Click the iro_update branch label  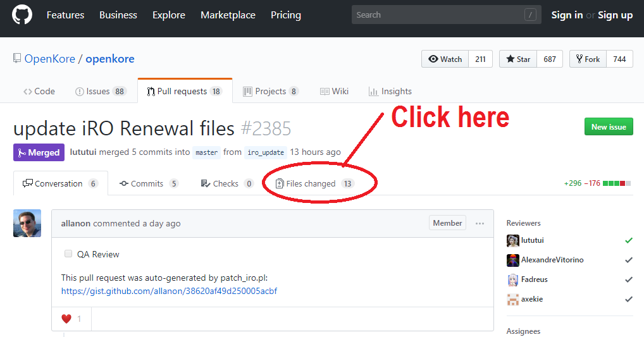(266, 152)
